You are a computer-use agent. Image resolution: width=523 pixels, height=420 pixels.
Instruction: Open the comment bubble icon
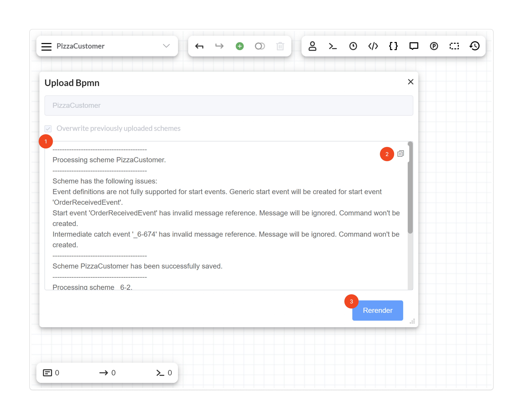[x=414, y=46]
